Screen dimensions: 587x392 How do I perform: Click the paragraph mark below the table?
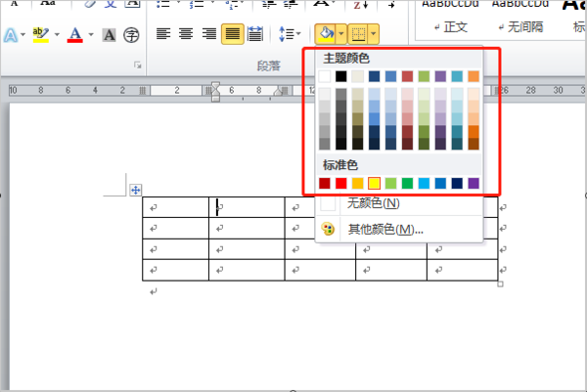(154, 291)
